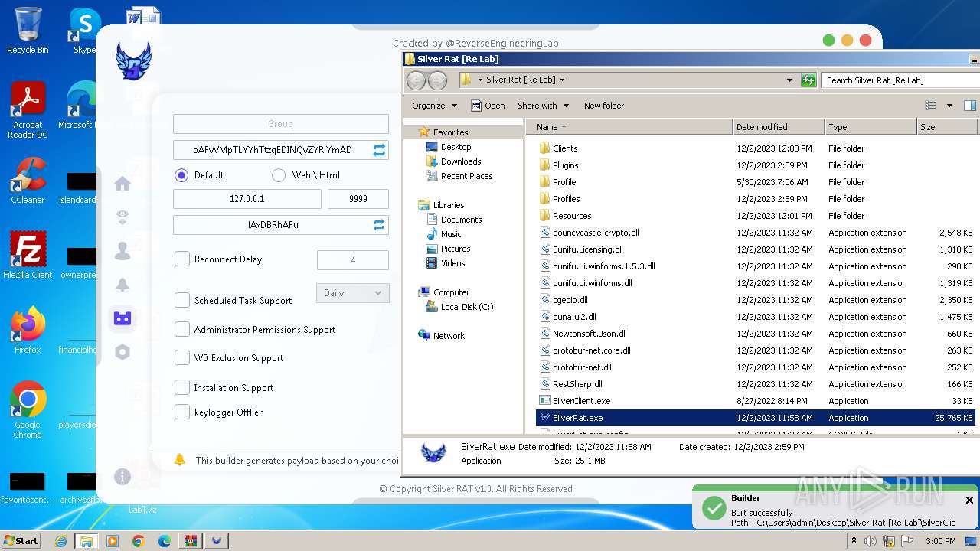Click the change view icon in Explorer
The image size is (980, 551).
pyautogui.click(x=931, y=106)
